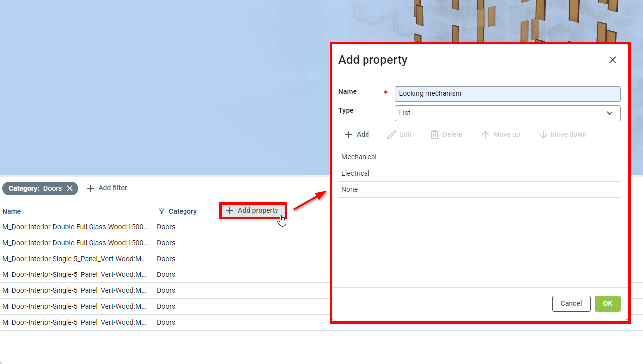The image size is (643, 364).
Task: Open the Type dropdown
Action: [x=507, y=113]
